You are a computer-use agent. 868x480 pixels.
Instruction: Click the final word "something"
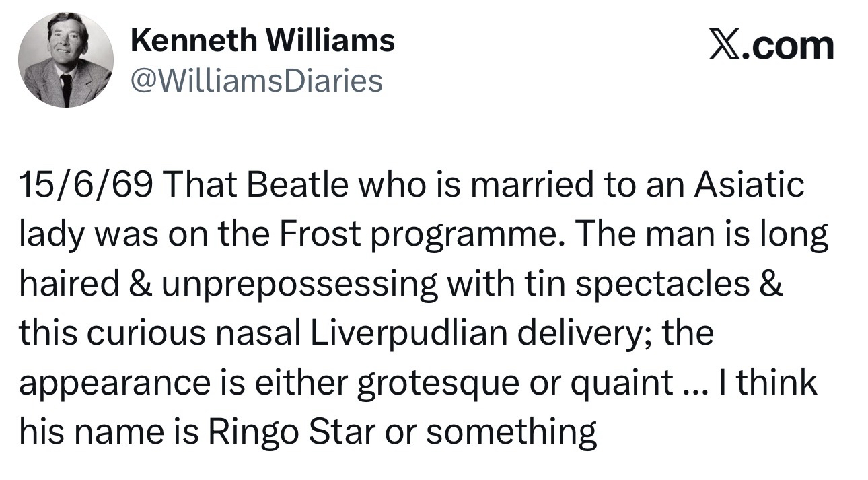point(511,432)
